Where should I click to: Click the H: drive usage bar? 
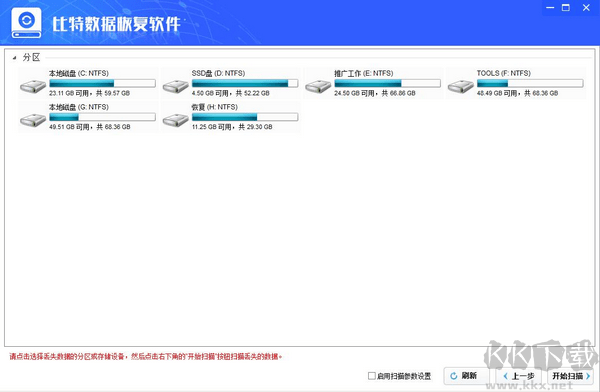[245, 117]
